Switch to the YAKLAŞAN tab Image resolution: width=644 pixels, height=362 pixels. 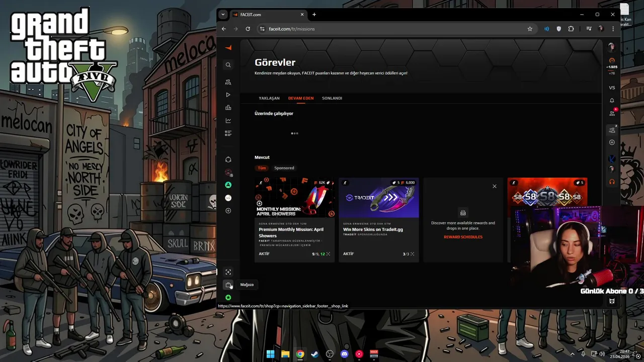[269, 98]
